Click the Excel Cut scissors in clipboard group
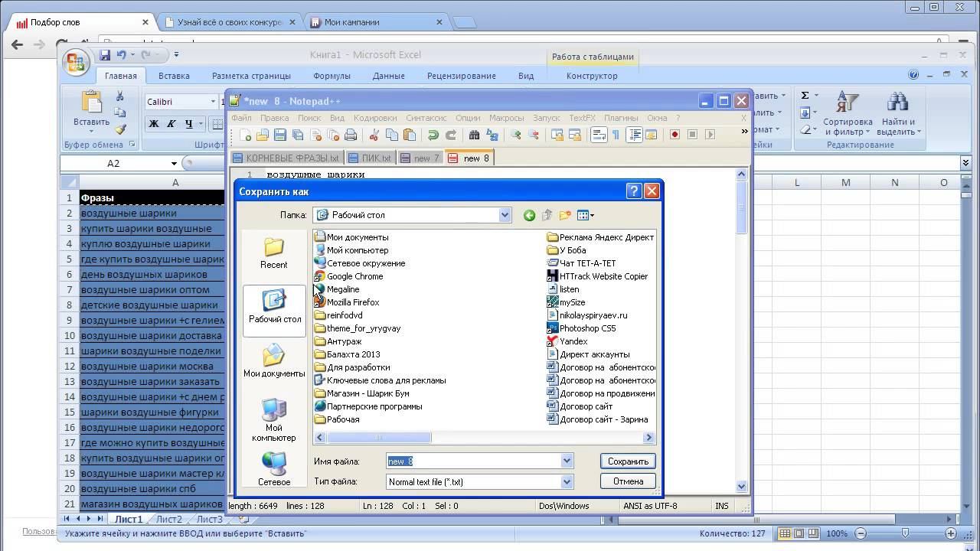 tap(120, 96)
